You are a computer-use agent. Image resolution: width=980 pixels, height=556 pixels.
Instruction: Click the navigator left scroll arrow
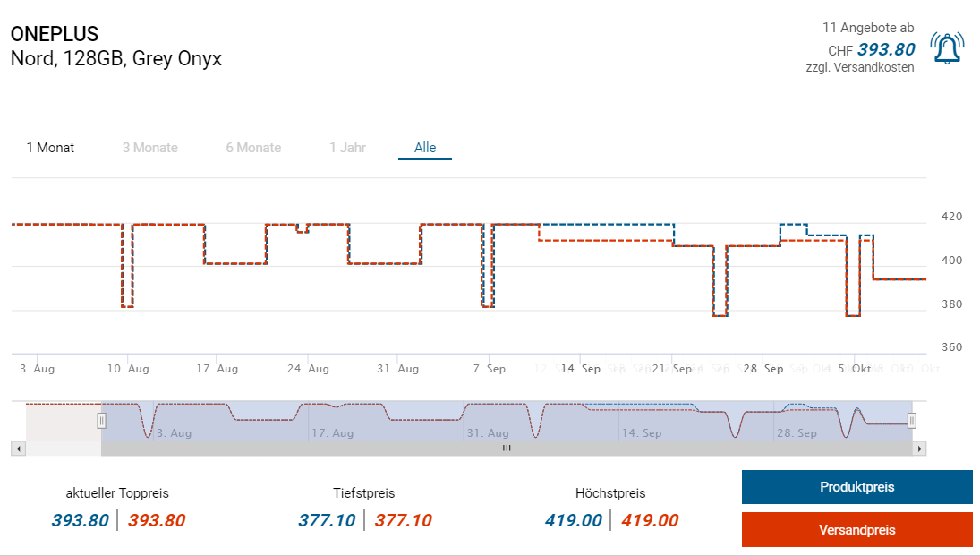click(x=17, y=448)
